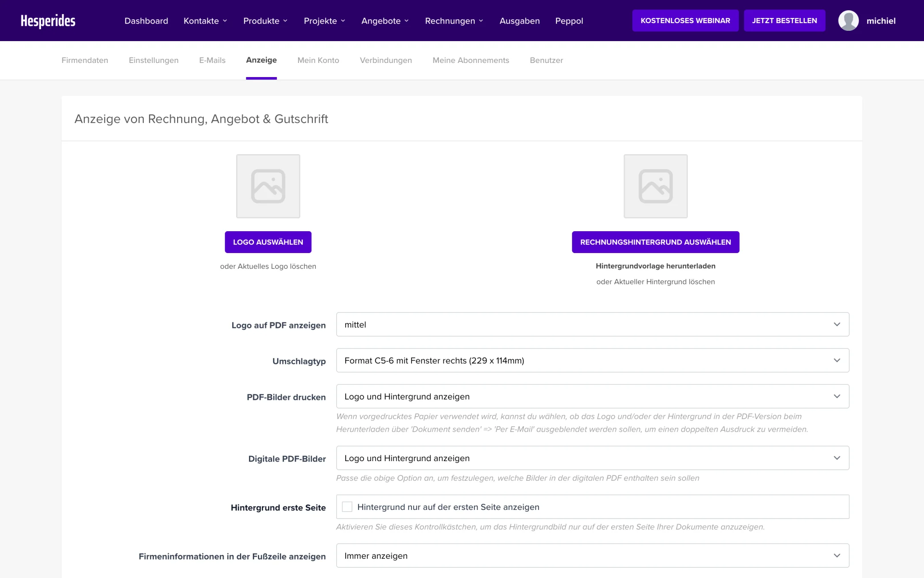Switch to the Einstellungen tab
Screen dimensions: 924x578
tap(154, 60)
